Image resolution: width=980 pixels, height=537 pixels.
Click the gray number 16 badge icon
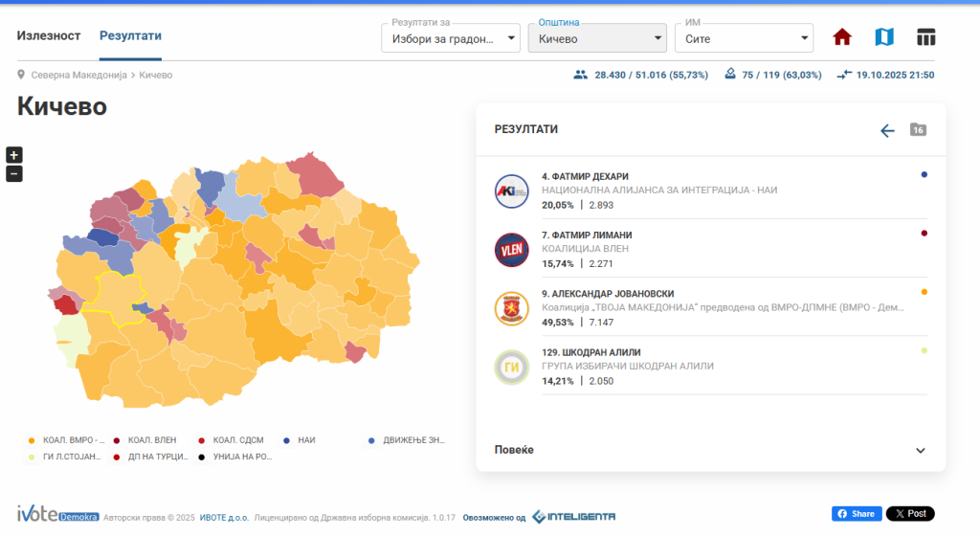(918, 130)
